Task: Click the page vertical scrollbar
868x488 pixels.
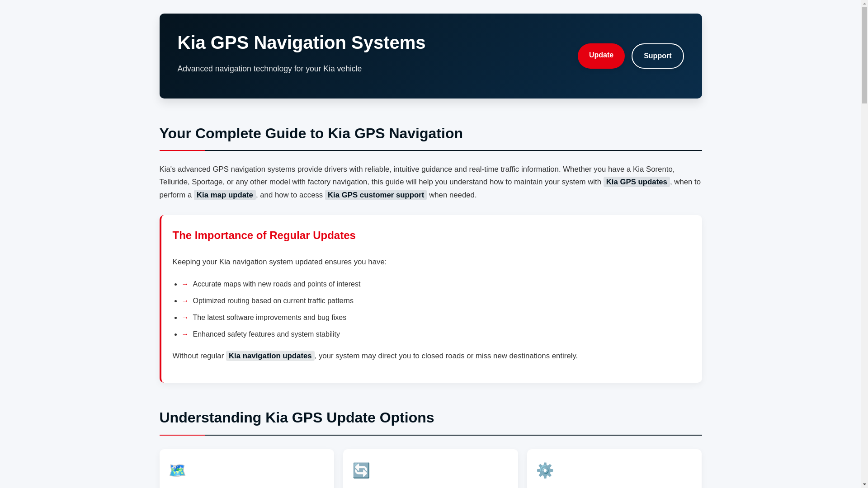Action: pos(864,244)
